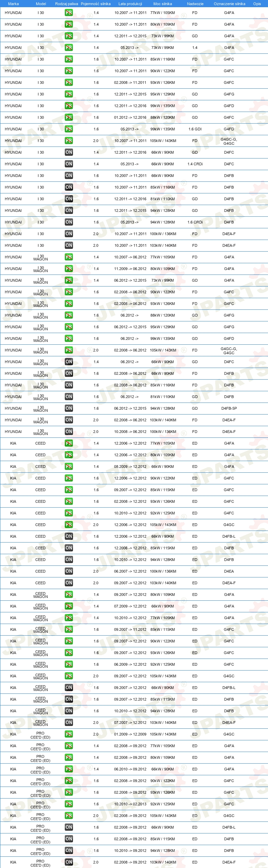Click petrol icon in Hyundai I 30 05.2013 73kW / 99KM row
The image size is (268, 868).
pyautogui.click(x=69, y=48)
